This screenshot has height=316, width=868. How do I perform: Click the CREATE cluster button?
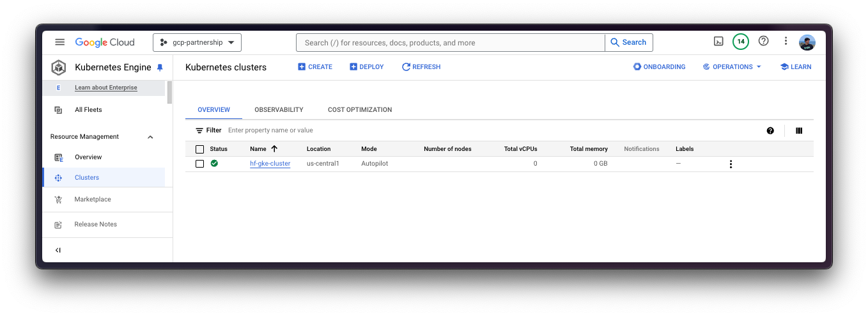point(315,67)
